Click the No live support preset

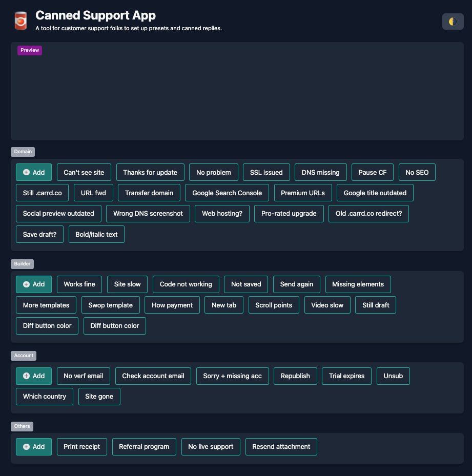click(211, 447)
